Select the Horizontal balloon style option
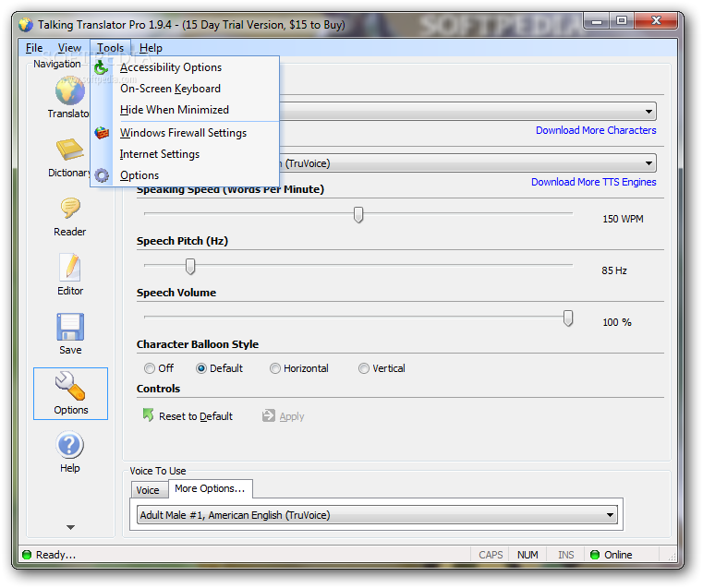The image size is (703, 588). click(275, 368)
